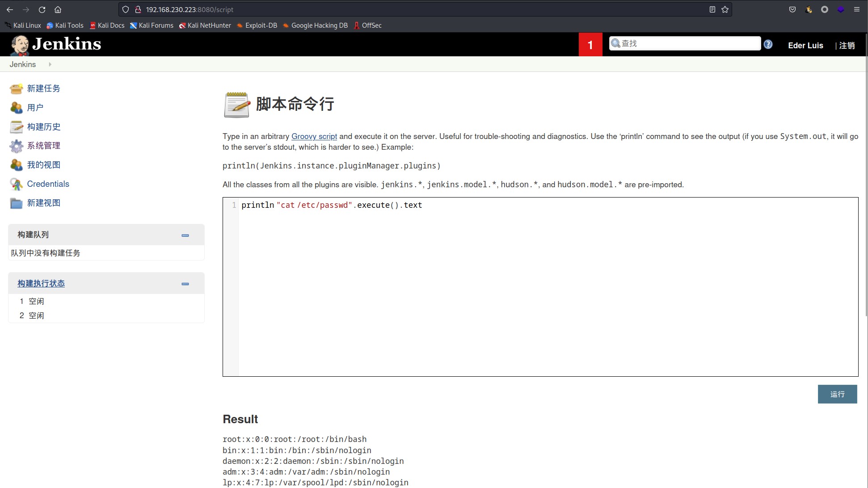Collapse the 构建执行状态 panel
This screenshot has height=488, width=868.
(x=185, y=284)
